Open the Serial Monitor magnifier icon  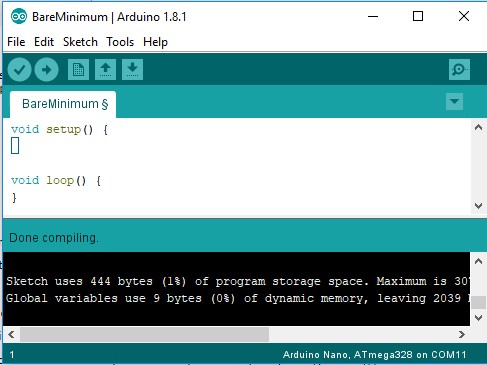pos(459,69)
